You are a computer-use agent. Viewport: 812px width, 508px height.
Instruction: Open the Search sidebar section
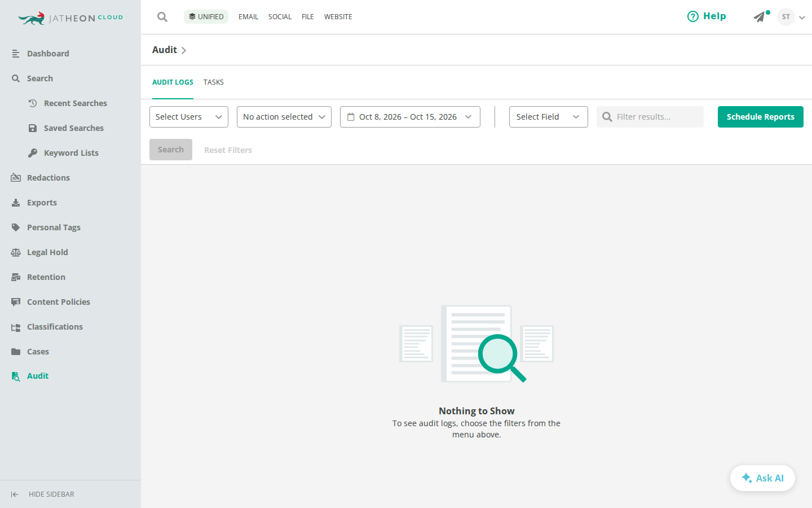(x=40, y=78)
